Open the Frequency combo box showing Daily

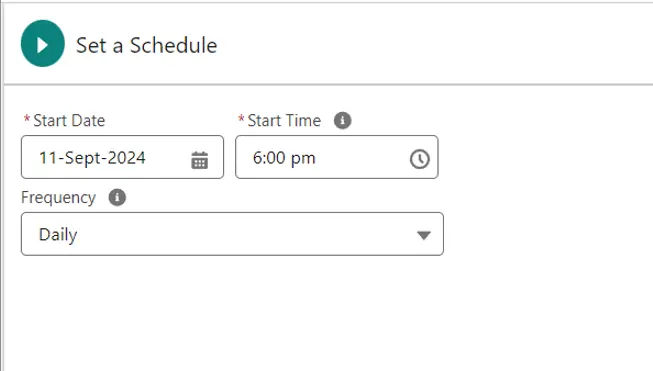click(x=232, y=234)
